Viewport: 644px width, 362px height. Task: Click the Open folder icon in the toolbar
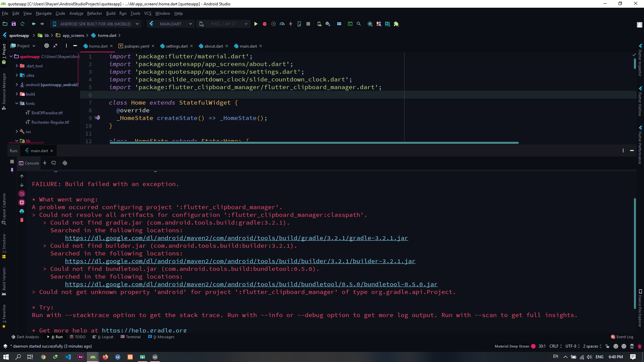pyautogui.click(x=5, y=24)
